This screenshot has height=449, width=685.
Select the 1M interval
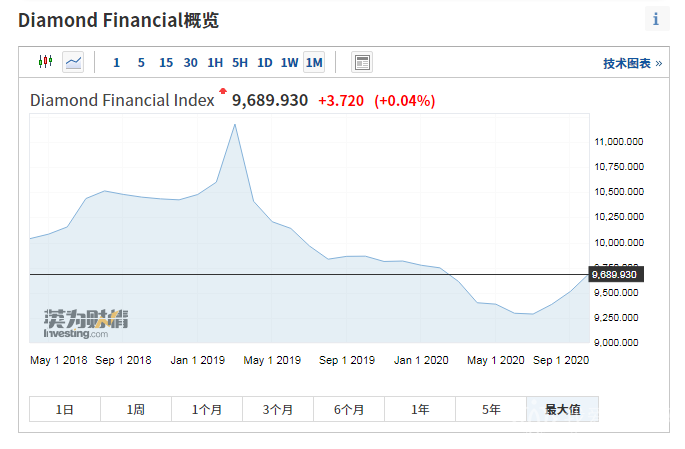314,63
